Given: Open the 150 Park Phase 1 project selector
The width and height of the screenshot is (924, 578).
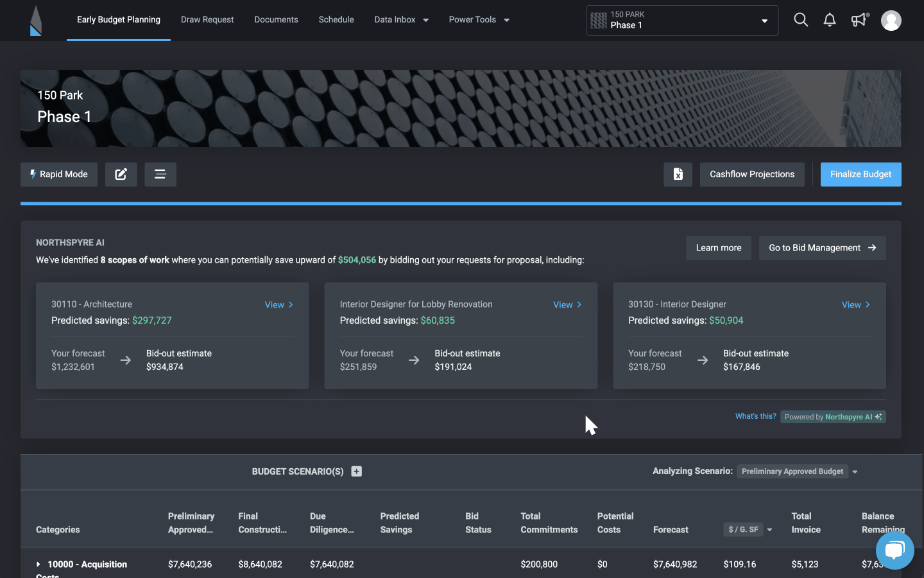Looking at the screenshot, I should pos(682,21).
